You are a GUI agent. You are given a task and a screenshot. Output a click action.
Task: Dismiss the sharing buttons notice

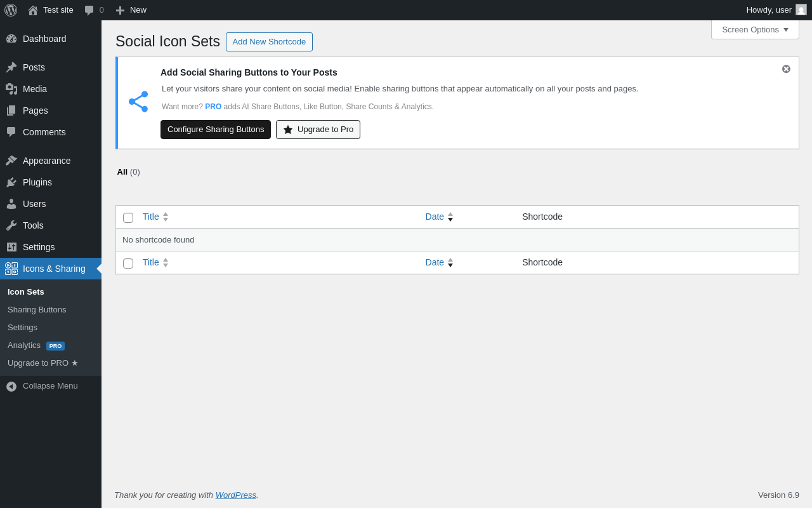[786, 69]
